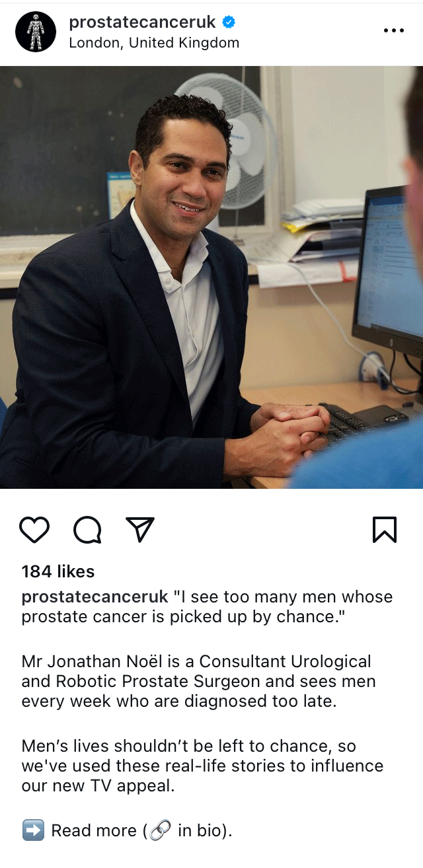Share the post using the paper plane icon
The image size is (423, 868).
pos(140,530)
